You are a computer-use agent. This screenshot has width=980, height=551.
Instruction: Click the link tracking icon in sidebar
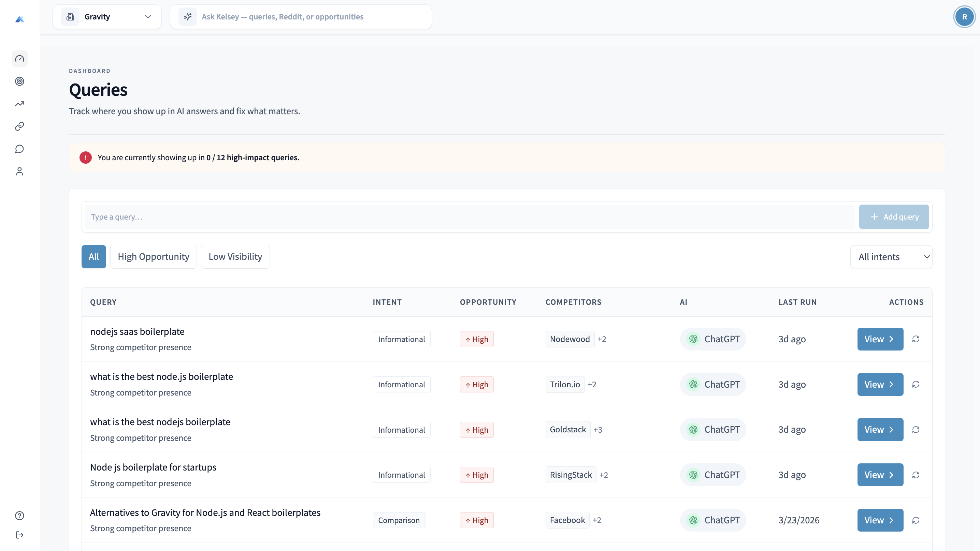[20, 126]
